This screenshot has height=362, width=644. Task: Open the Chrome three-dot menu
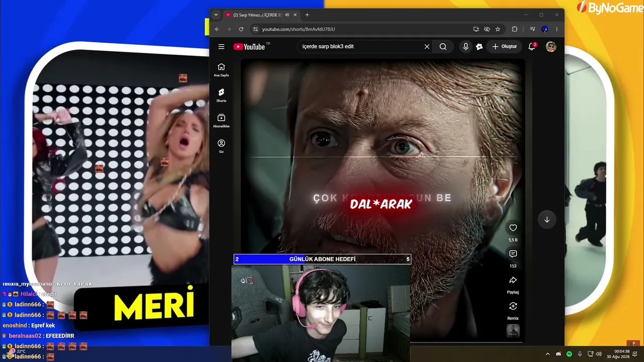click(556, 29)
